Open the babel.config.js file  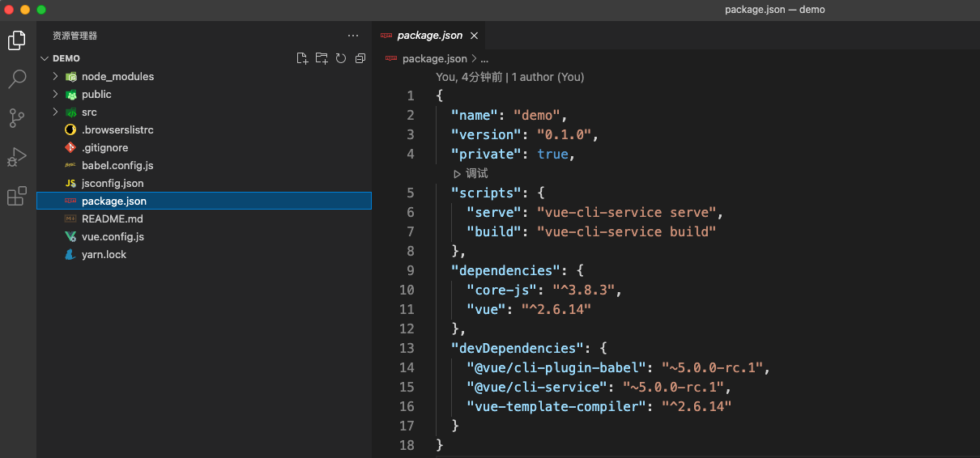point(204,165)
